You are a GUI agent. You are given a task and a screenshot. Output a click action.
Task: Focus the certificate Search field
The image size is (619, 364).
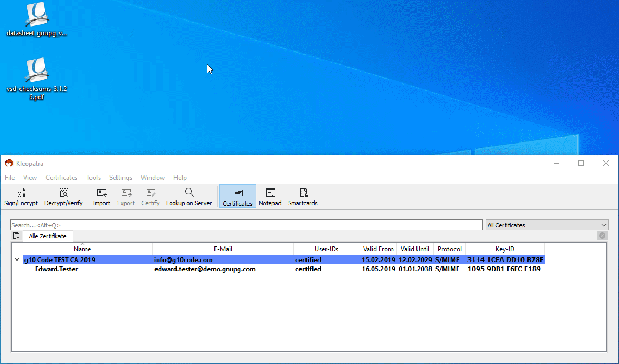point(246,225)
